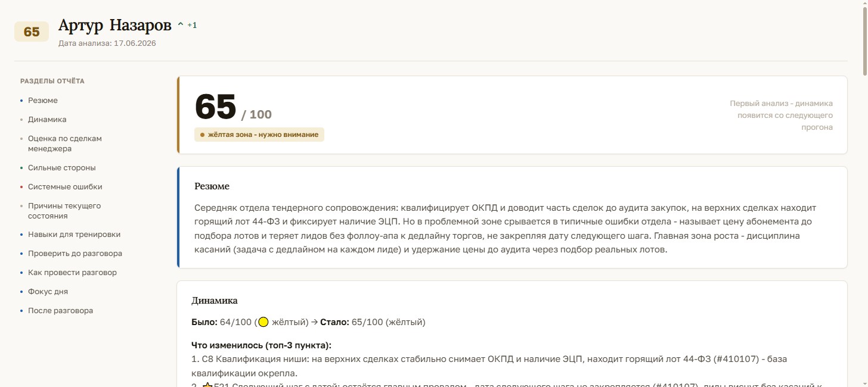Viewport: 868px width, 387px height.
Task: Open После разговора section
Action: 60,311
